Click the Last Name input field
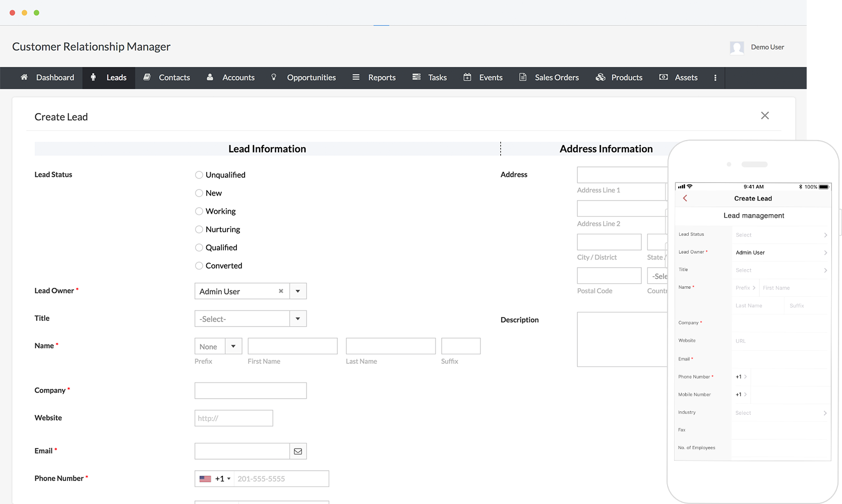The width and height of the screenshot is (842, 504). tap(391, 346)
